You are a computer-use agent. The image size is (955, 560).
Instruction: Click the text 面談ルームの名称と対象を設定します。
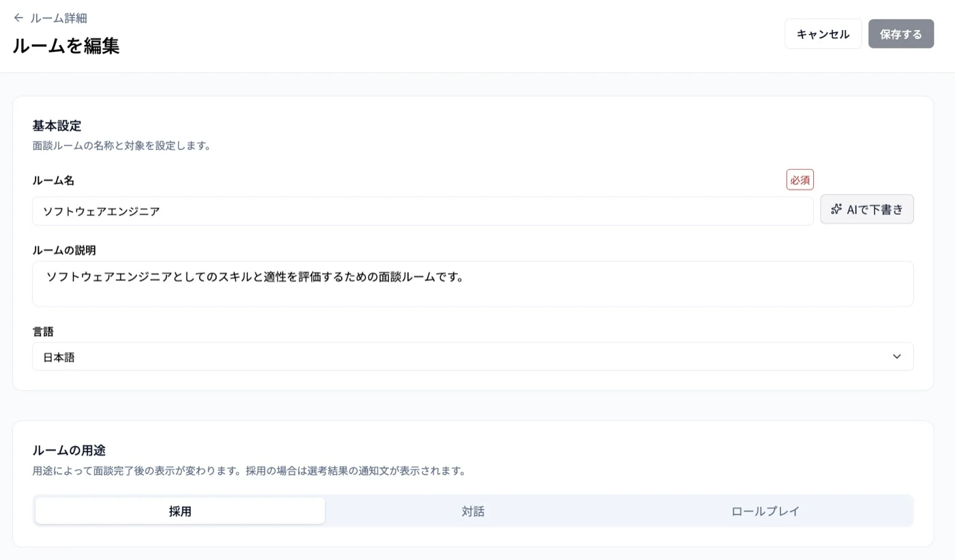tap(121, 145)
